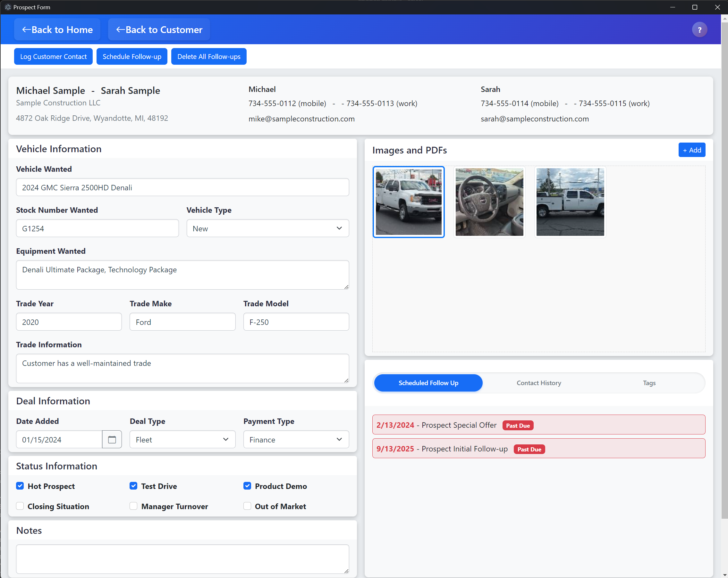Open the steering wheel interior photo

489,202
